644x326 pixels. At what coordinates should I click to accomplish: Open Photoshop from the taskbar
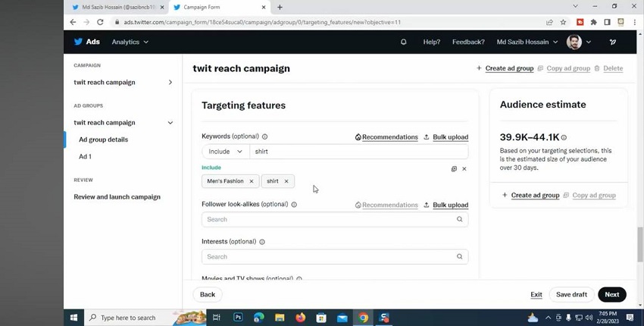pos(238,318)
